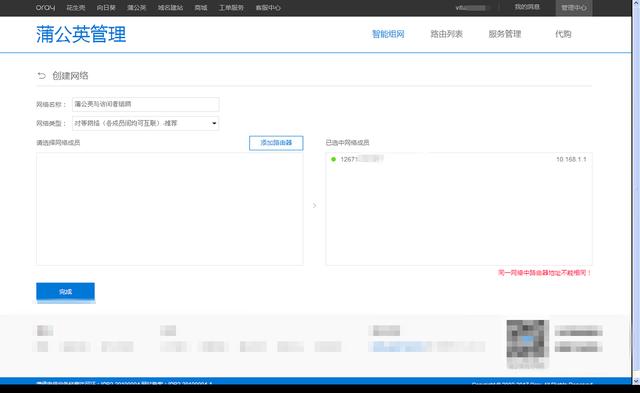This screenshot has width=640, height=393.
Task: Click green status dot of router 12671
Action: (x=333, y=159)
